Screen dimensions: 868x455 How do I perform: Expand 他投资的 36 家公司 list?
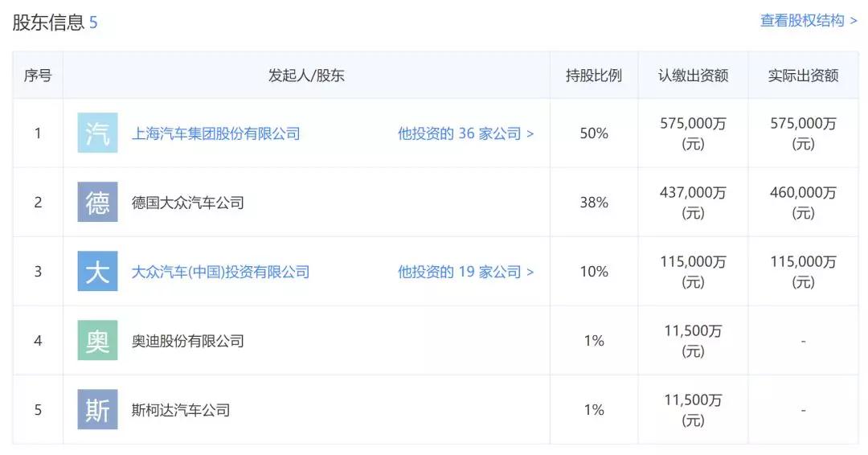click(x=465, y=133)
